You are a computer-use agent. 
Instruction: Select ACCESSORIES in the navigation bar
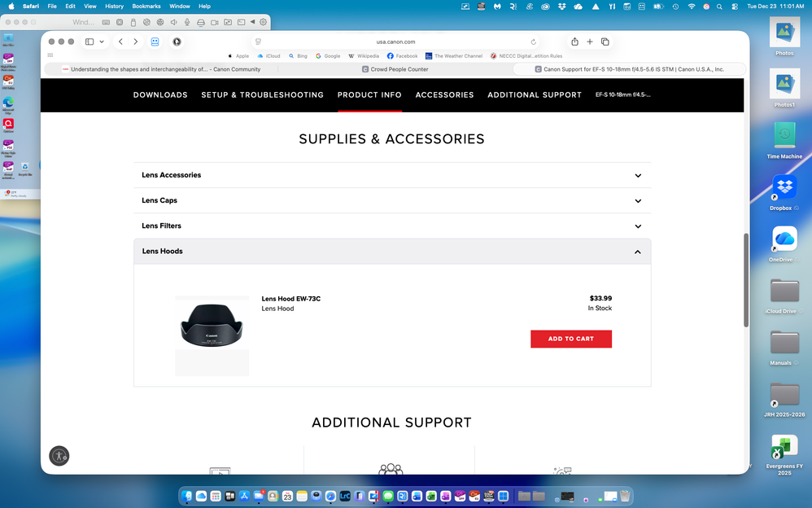444,95
